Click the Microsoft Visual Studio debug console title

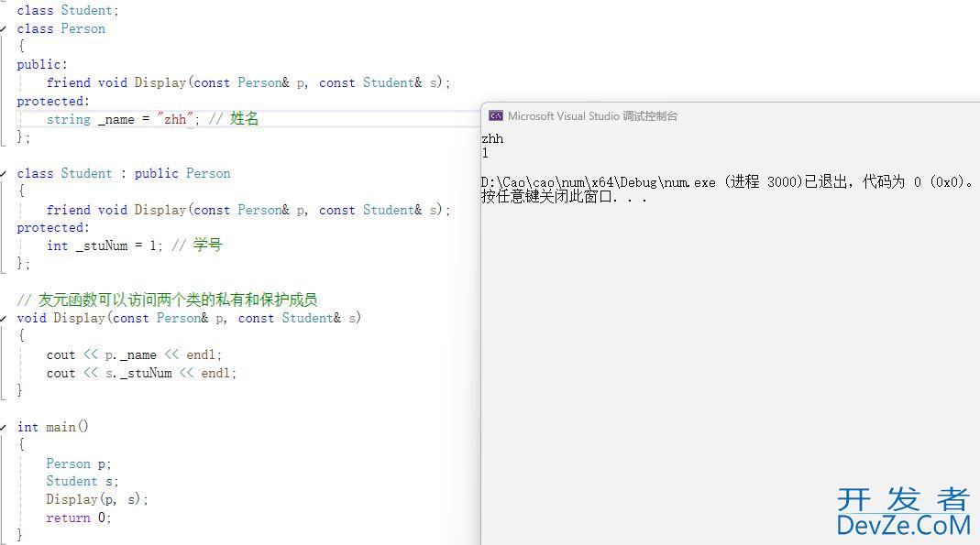point(592,116)
